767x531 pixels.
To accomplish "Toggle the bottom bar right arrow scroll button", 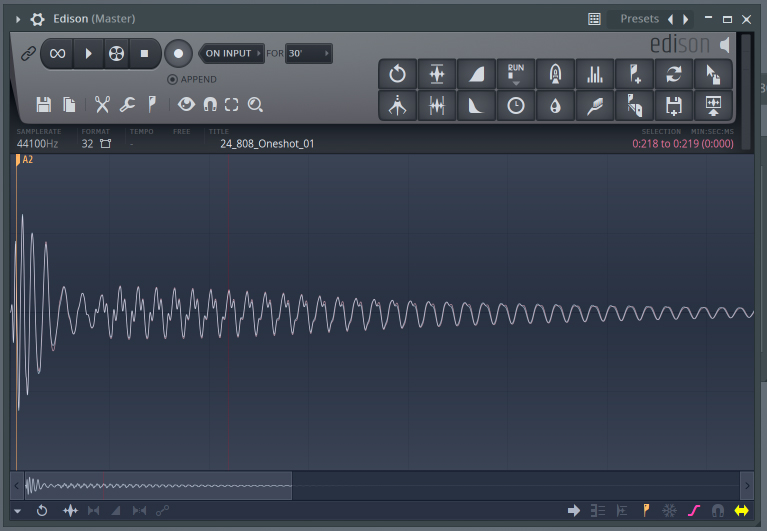I will click(x=574, y=511).
